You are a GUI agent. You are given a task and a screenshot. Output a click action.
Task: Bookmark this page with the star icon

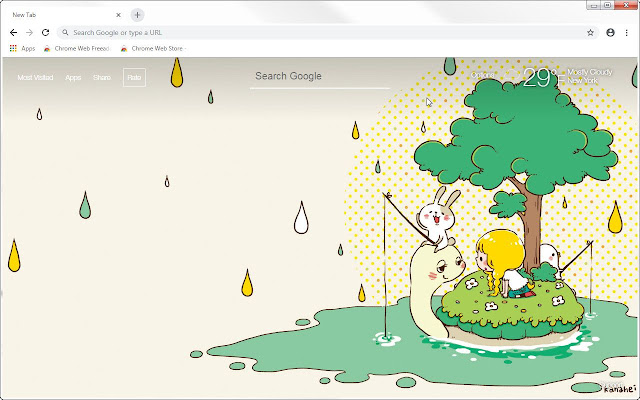pyautogui.click(x=590, y=33)
